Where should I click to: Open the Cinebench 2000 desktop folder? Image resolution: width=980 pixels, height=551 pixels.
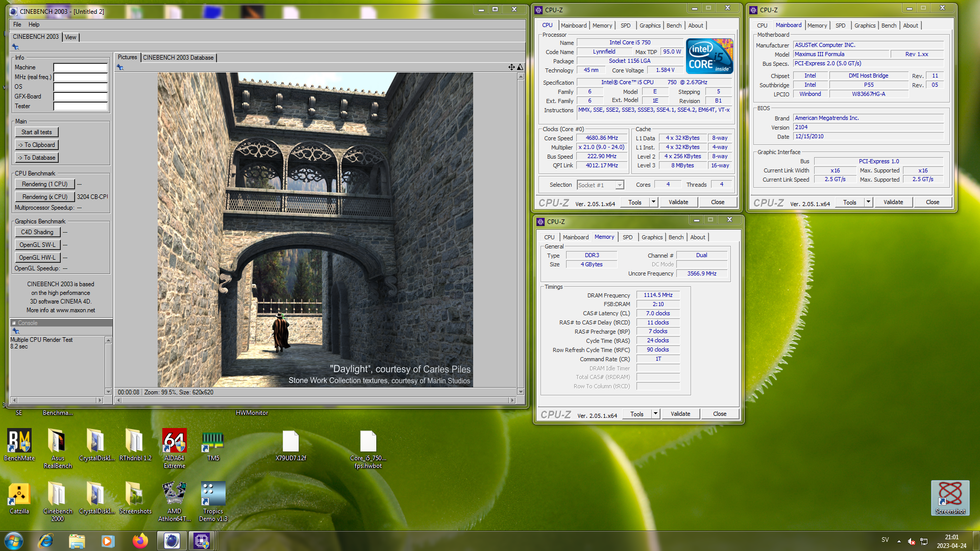click(x=58, y=502)
